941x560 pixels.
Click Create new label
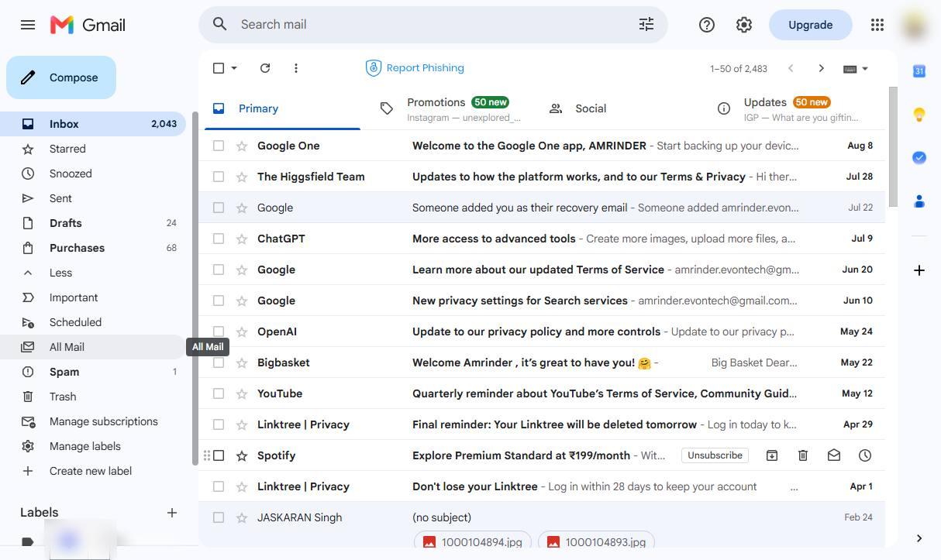click(x=92, y=471)
